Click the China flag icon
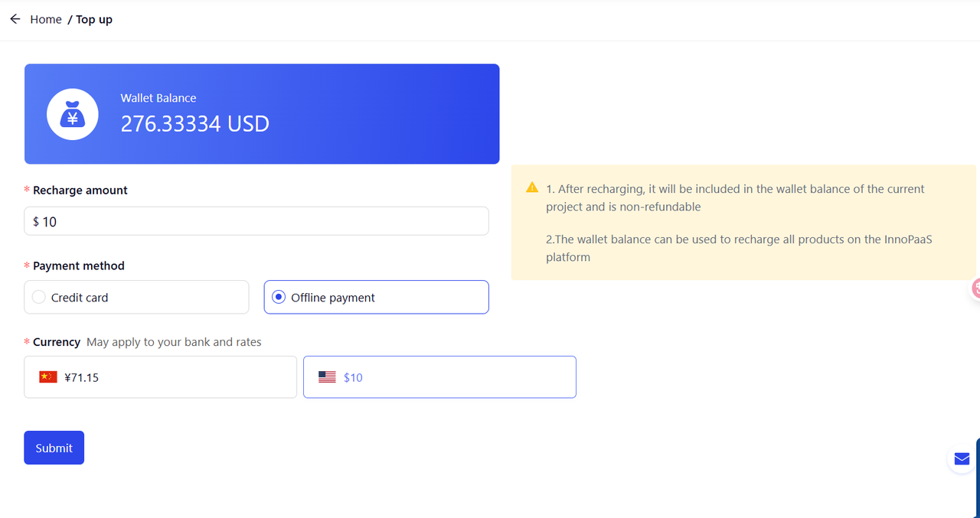Image resolution: width=980 pixels, height=518 pixels. [48, 376]
